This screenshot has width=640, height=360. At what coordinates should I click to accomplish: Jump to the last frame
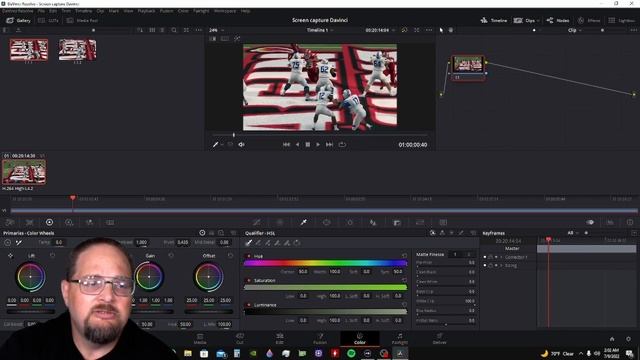(x=329, y=144)
